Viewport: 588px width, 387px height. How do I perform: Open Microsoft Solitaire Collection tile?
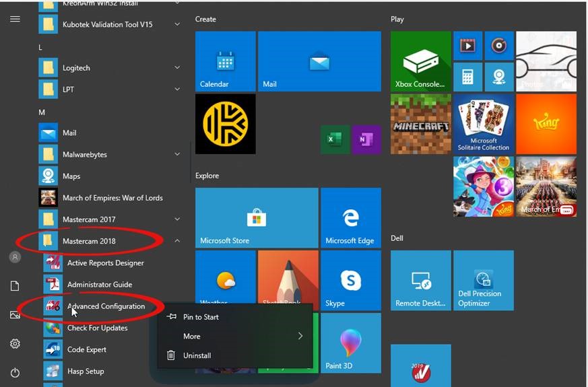[x=484, y=124]
